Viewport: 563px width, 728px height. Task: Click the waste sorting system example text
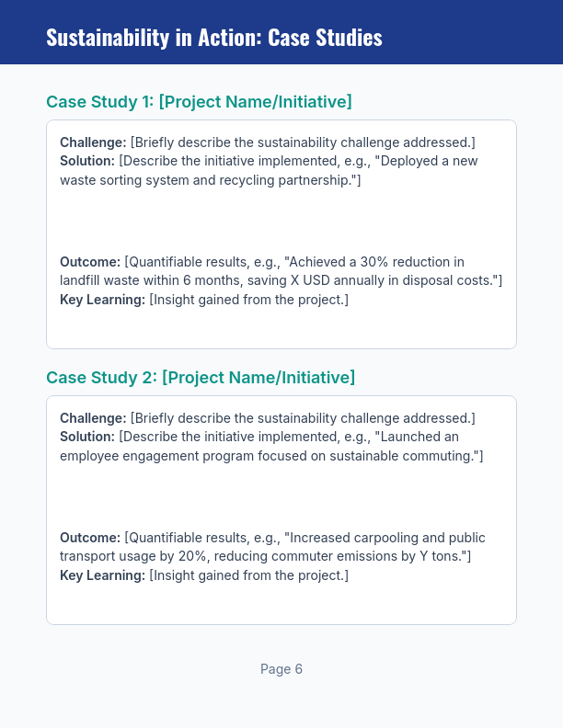[210, 180]
